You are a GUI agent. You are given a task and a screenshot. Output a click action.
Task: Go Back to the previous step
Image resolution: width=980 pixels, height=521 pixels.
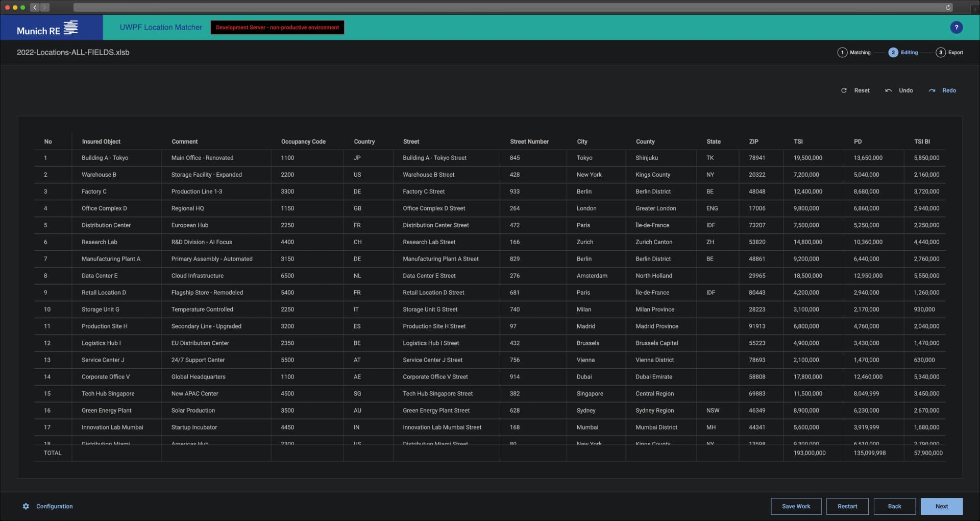coord(894,506)
